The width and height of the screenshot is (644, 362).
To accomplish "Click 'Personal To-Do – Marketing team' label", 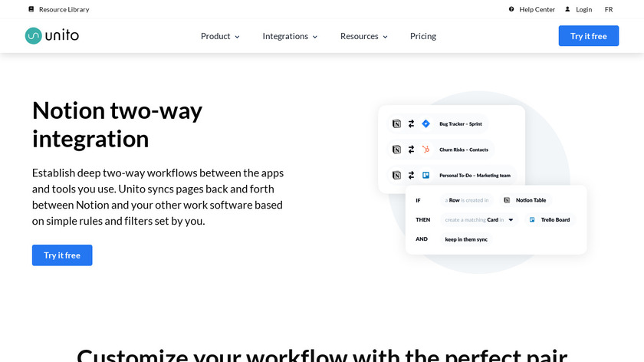I will coord(475,176).
